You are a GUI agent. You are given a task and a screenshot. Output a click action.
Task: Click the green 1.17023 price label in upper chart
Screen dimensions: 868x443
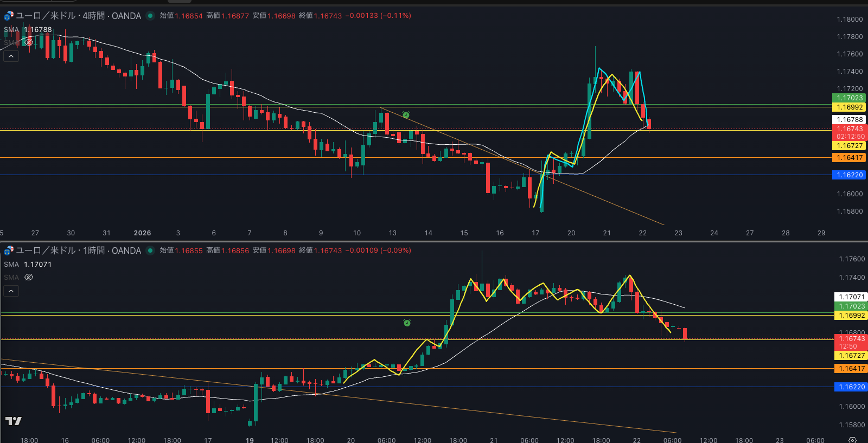click(x=849, y=98)
